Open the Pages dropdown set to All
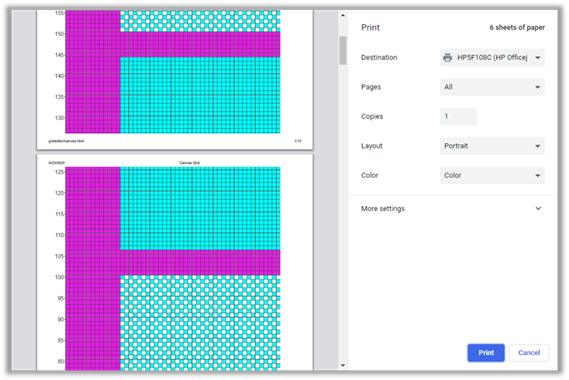 (x=492, y=87)
